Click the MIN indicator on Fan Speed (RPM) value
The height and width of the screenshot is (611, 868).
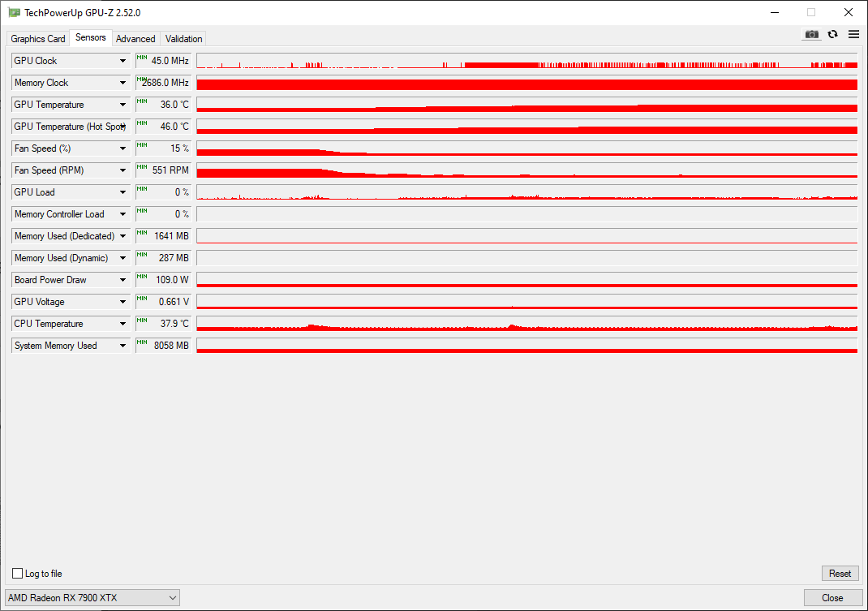pos(142,167)
